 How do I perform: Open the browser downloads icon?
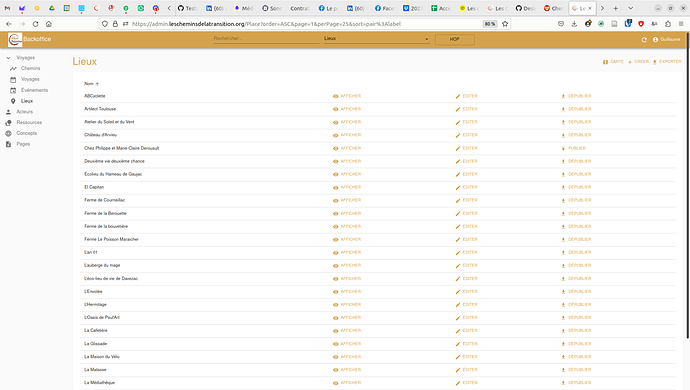pyautogui.click(x=574, y=24)
